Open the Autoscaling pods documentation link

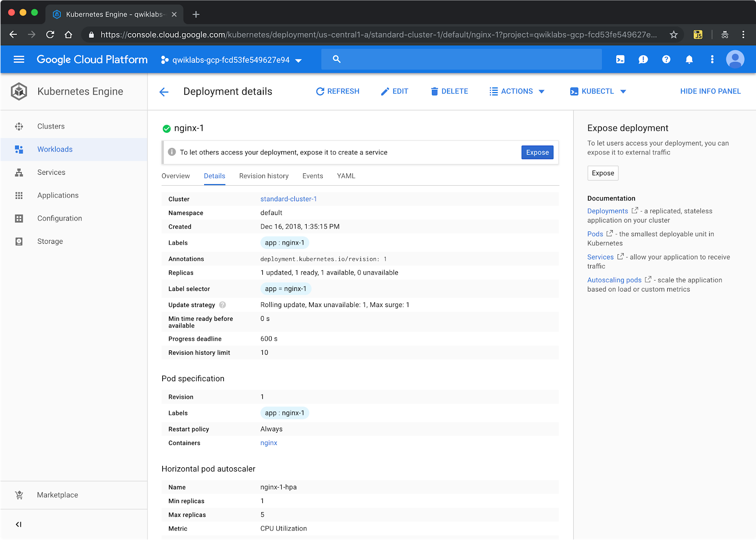pyautogui.click(x=614, y=280)
